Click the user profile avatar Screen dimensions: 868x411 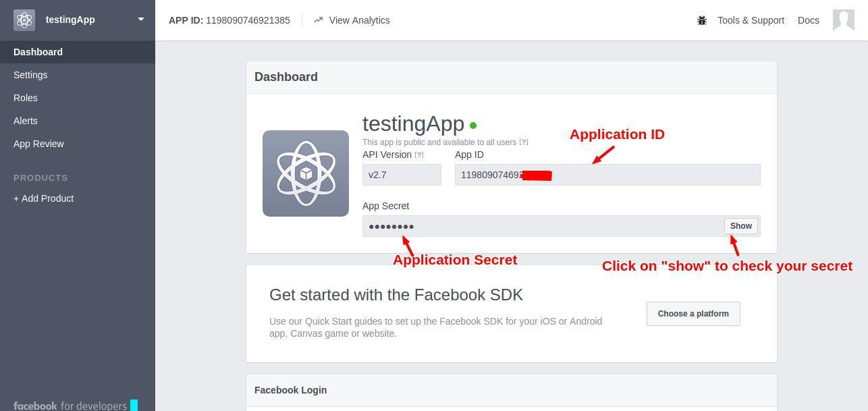point(844,20)
